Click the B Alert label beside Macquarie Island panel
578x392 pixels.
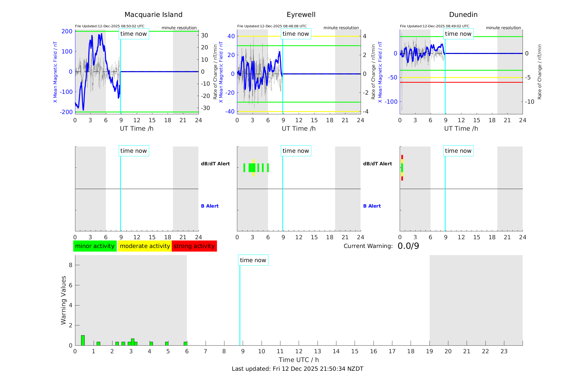210,206
